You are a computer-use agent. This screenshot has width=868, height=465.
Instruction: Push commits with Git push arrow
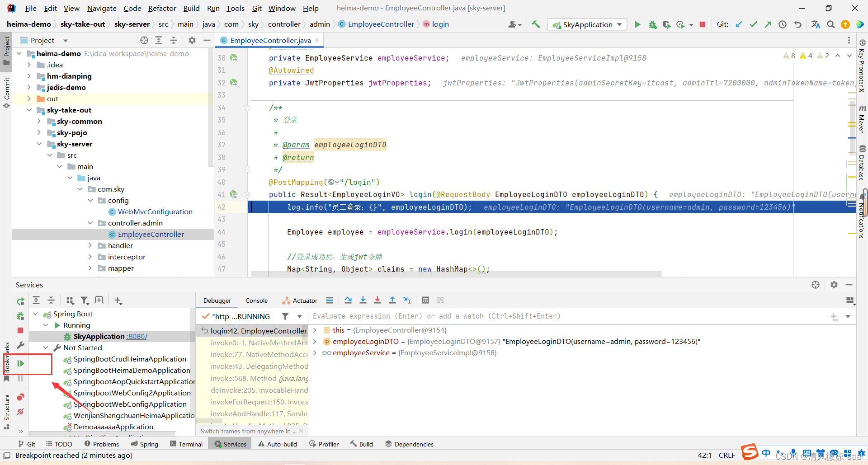click(x=768, y=24)
